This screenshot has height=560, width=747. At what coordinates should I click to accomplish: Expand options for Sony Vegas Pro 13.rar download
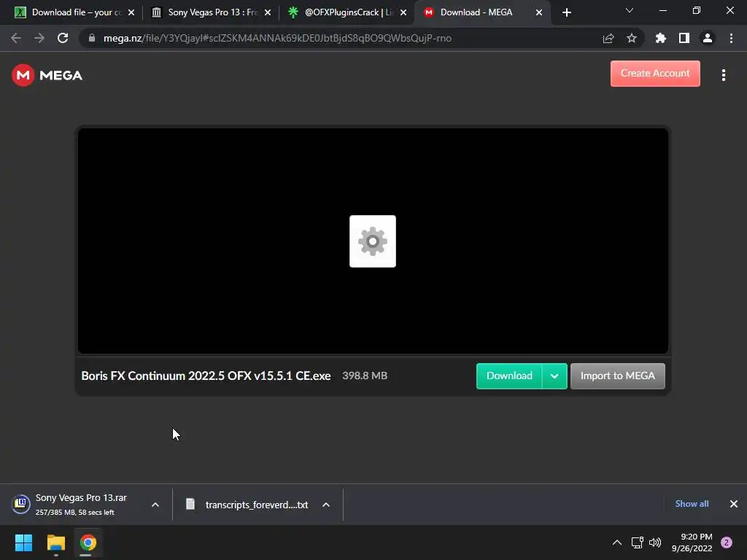(155, 505)
